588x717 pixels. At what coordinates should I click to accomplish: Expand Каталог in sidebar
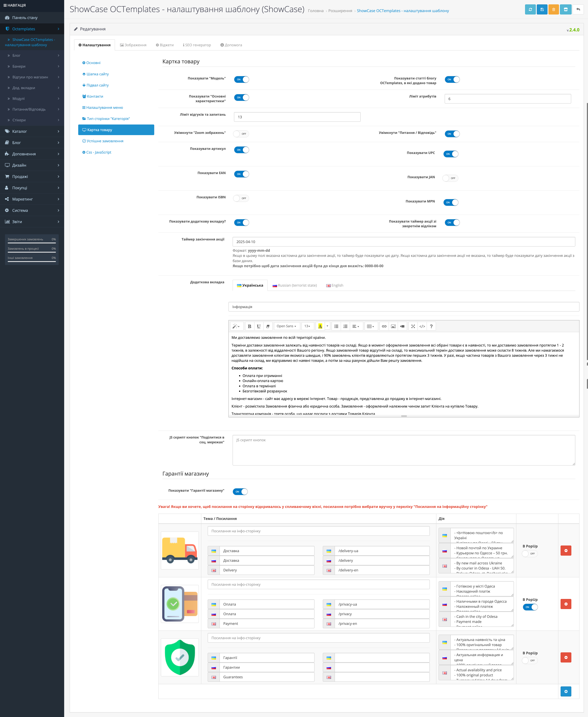tap(32, 131)
